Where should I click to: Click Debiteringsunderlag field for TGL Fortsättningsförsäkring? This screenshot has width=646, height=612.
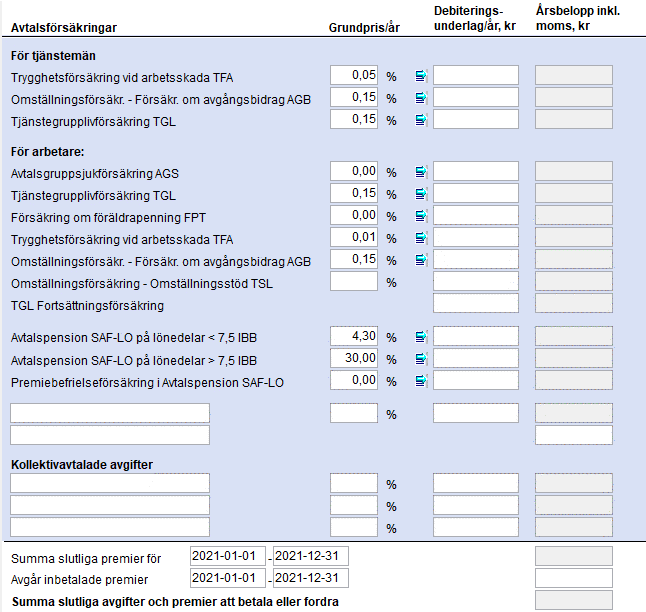point(476,303)
